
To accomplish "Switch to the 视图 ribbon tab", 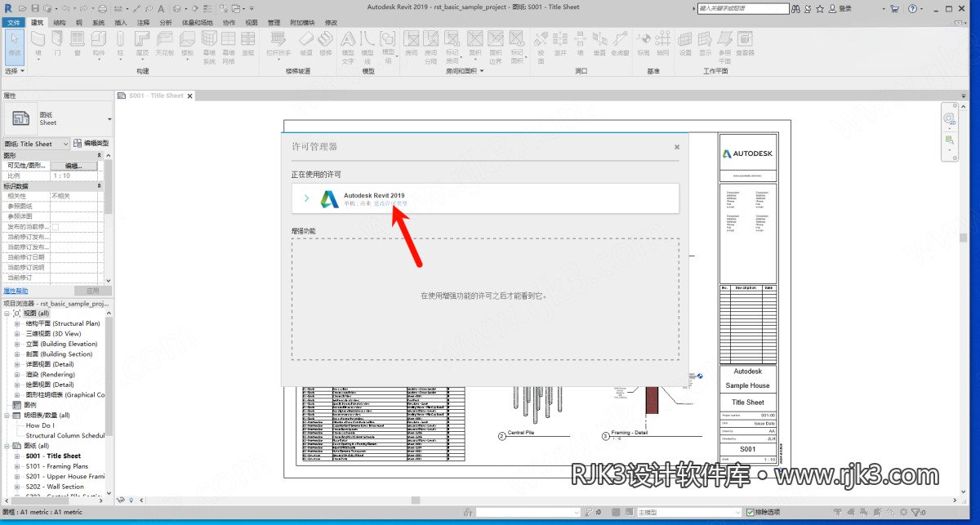I will coord(252,23).
